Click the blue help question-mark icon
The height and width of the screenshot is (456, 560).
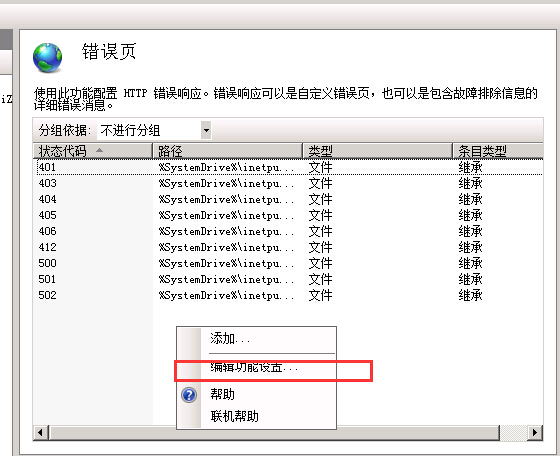click(189, 395)
